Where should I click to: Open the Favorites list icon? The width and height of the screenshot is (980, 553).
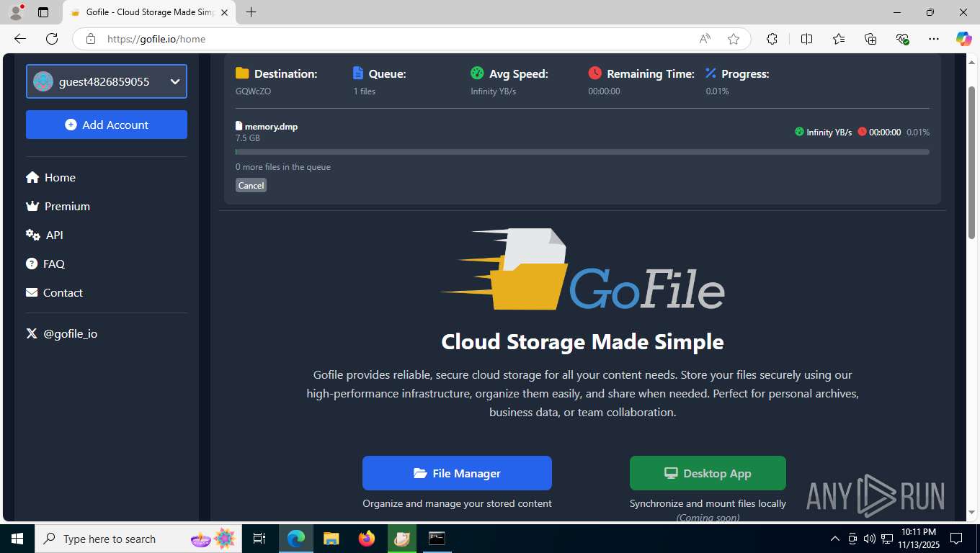pyautogui.click(x=839, y=39)
